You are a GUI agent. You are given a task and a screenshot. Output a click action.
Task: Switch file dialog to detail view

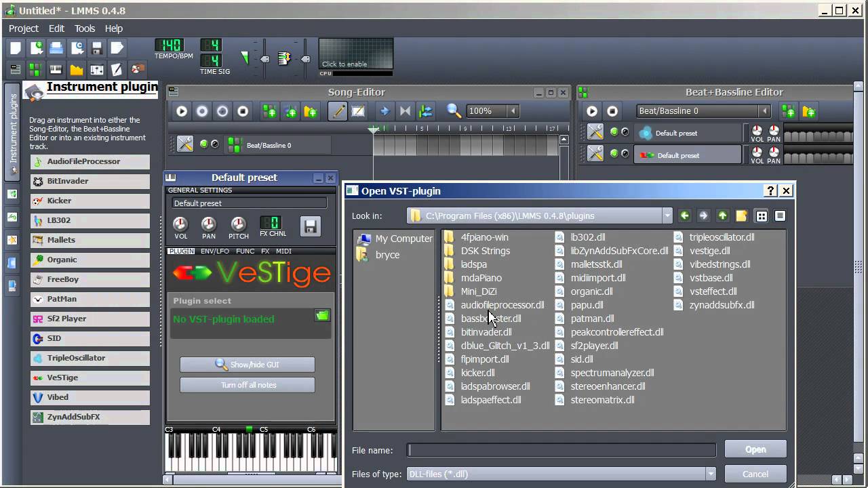(780, 216)
